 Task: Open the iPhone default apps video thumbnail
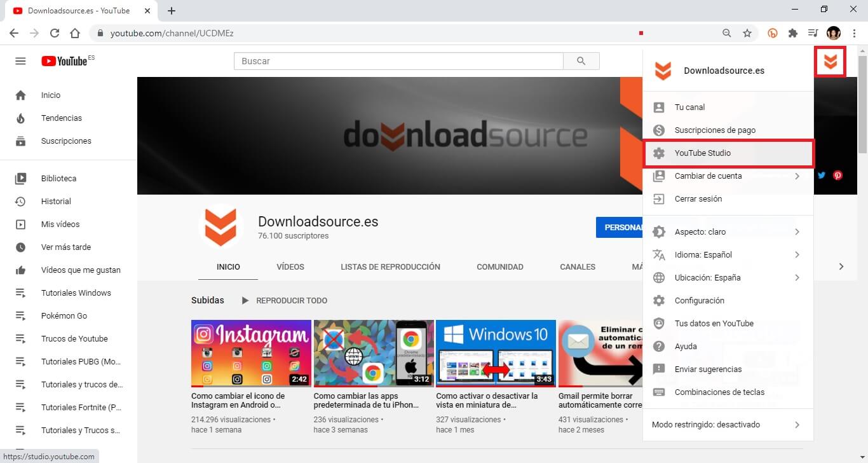pos(374,353)
